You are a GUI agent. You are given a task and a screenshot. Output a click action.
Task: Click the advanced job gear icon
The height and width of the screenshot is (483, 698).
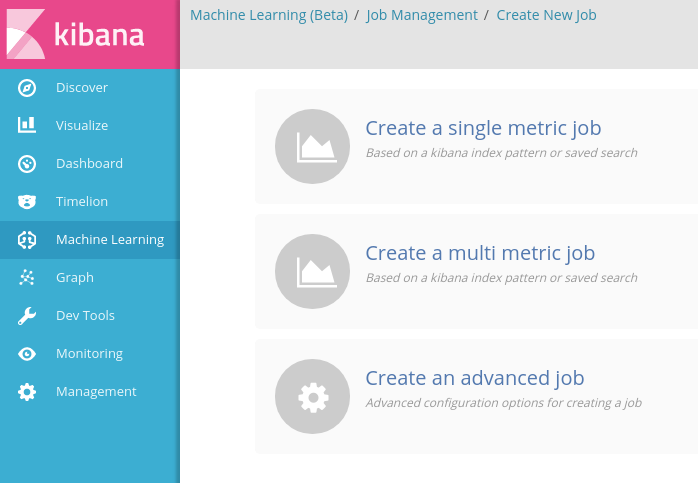[x=313, y=397]
